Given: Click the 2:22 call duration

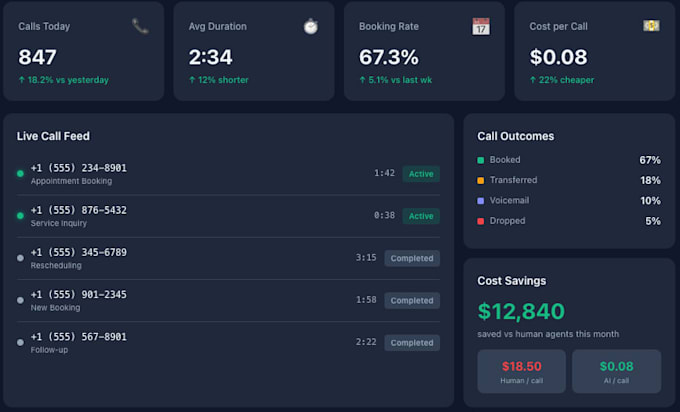Looking at the screenshot, I should click(366, 342).
